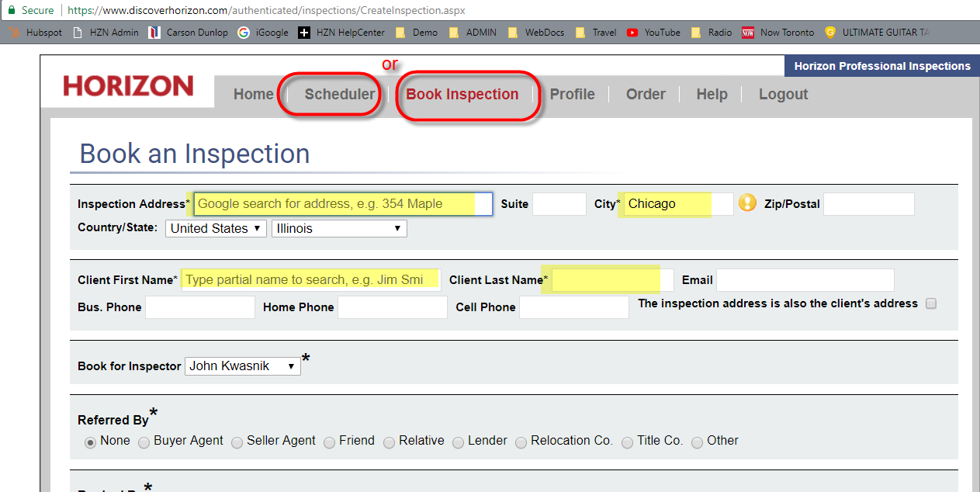
Task: Open the Hubspot bookmark
Action: pyautogui.click(x=36, y=33)
